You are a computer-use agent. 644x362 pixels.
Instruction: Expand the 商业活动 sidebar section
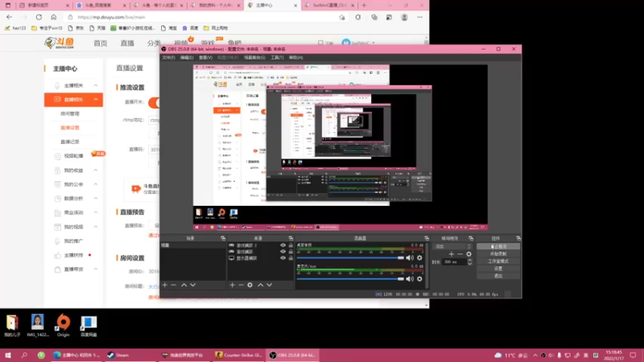95,212
